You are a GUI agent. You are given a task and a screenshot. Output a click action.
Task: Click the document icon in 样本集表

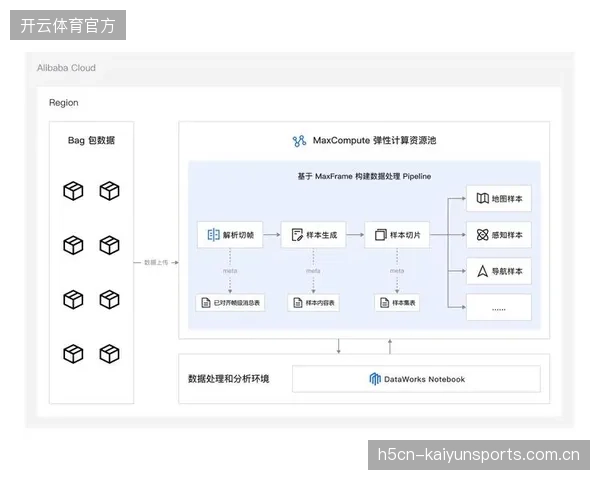tap(385, 303)
